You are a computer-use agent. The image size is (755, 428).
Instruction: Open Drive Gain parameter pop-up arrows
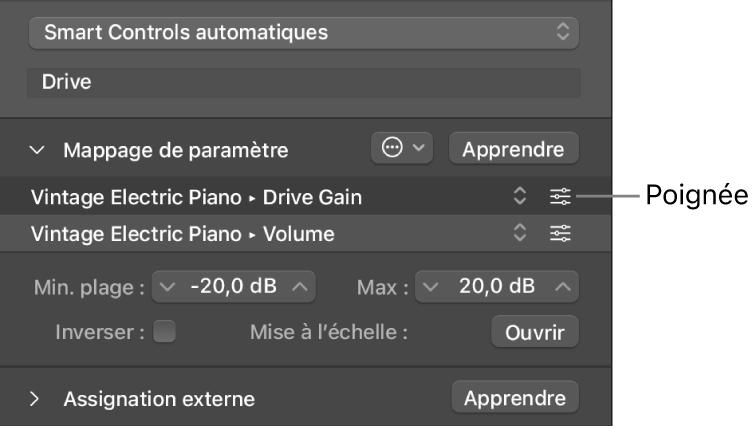click(520, 198)
